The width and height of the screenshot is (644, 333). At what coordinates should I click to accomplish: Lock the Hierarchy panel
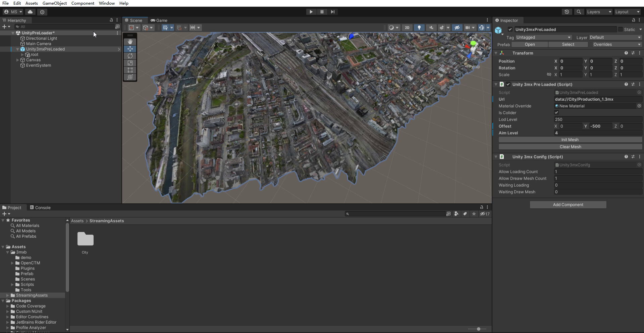pyautogui.click(x=111, y=20)
